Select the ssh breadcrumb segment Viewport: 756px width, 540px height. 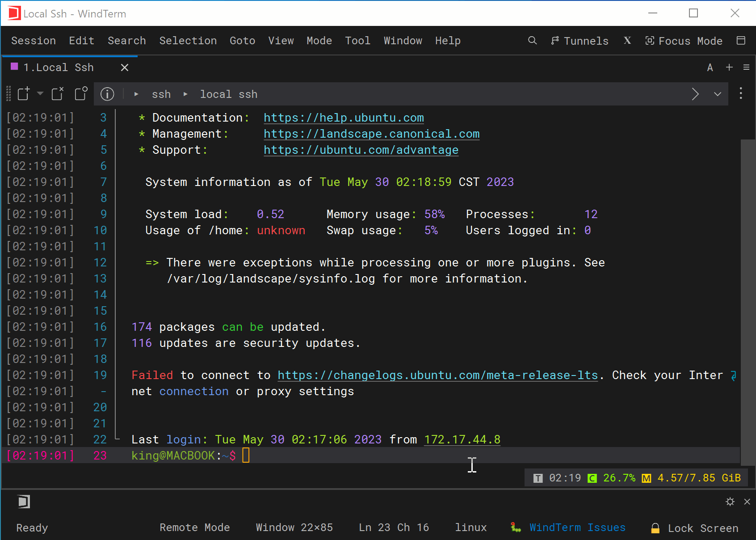click(x=161, y=94)
